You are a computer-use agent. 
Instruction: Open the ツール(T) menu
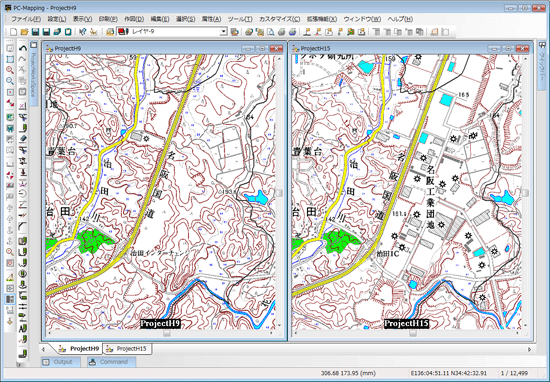240,19
